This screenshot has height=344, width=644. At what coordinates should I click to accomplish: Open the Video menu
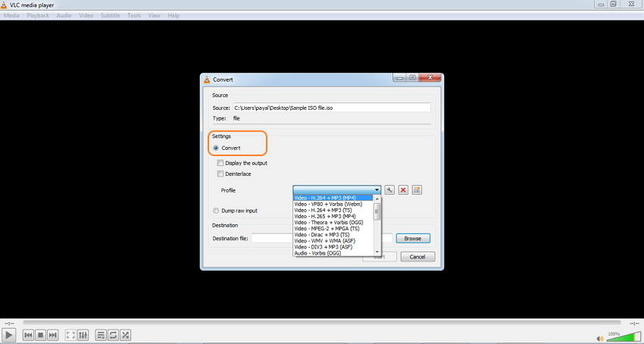[x=86, y=16]
